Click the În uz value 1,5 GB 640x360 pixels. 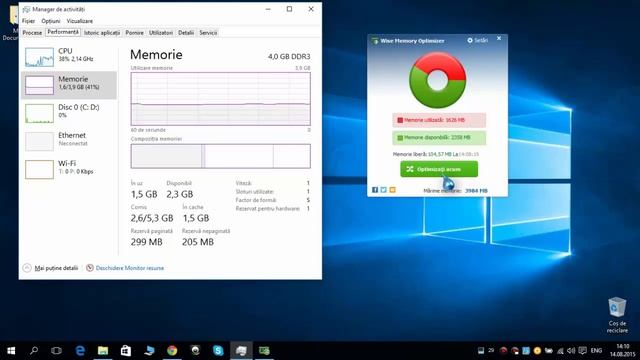point(144,194)
